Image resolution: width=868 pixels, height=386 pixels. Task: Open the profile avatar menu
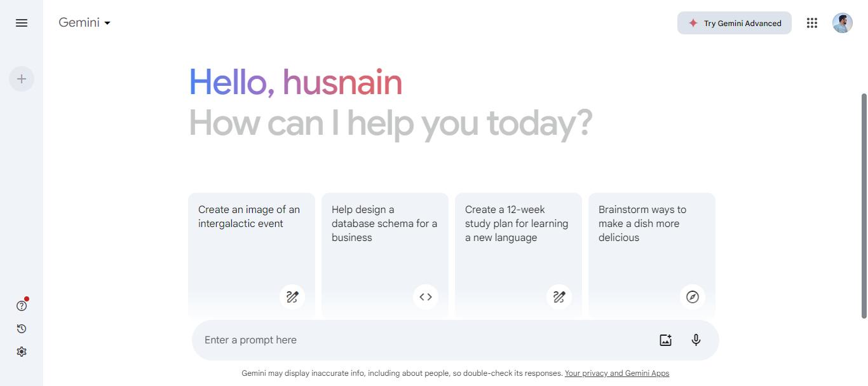click(841, 22)
